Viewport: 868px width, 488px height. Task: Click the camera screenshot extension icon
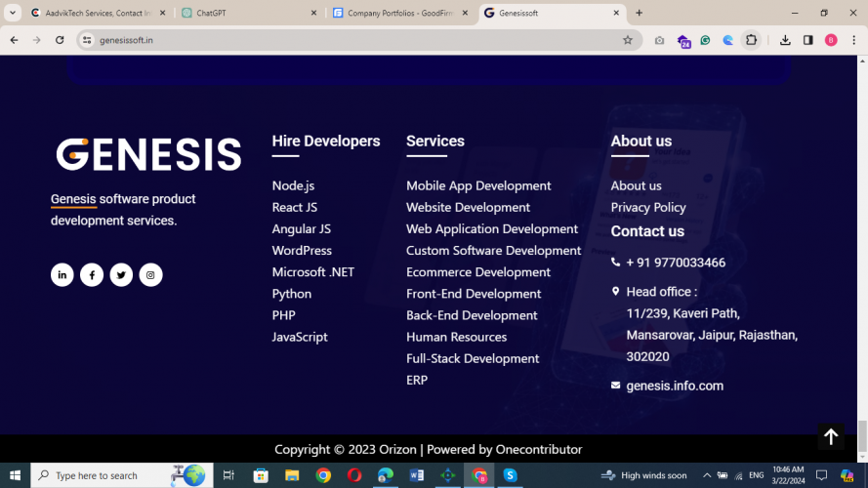[659, 40]
